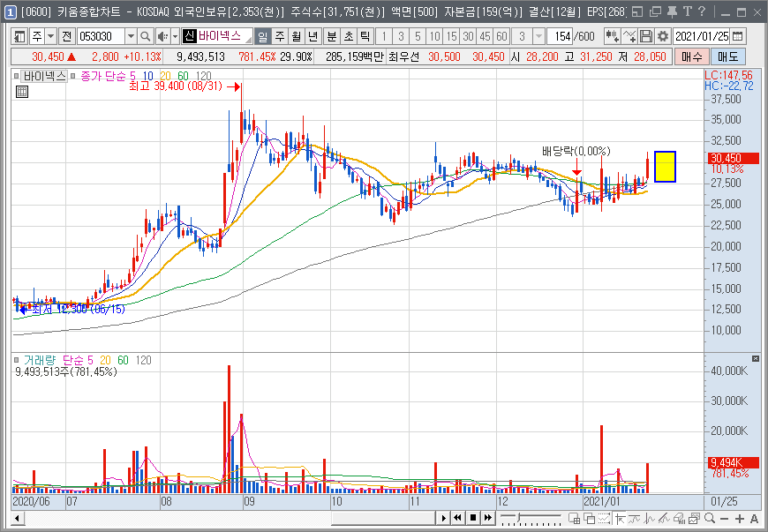
Task: Select the yearly 년 period button
Action: 312,36
